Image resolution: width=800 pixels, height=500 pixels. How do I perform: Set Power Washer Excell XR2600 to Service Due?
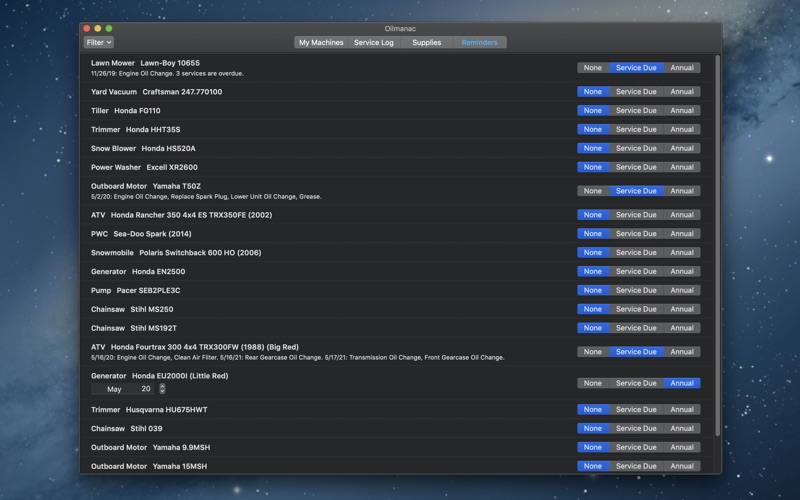pyautogui.click(x=636, y=167)
